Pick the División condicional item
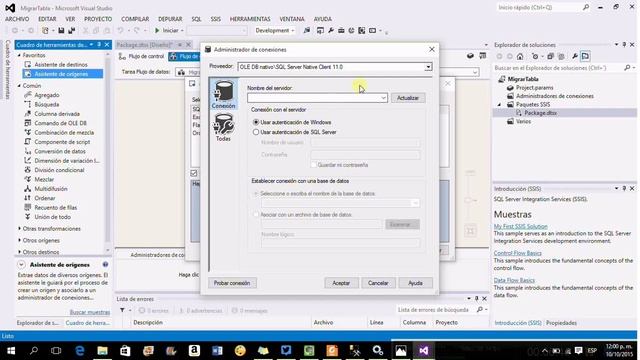Screen dimensions: 640x360 [59, 170]
